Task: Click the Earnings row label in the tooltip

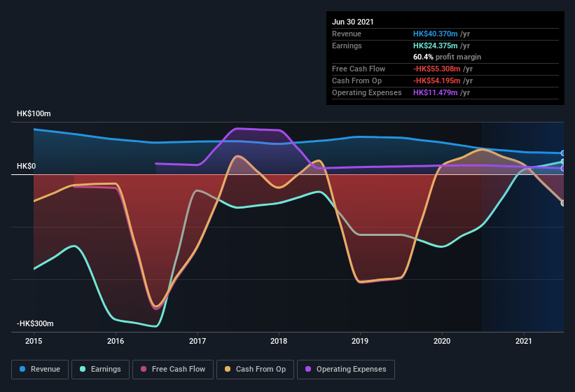Action: point(347,45)
